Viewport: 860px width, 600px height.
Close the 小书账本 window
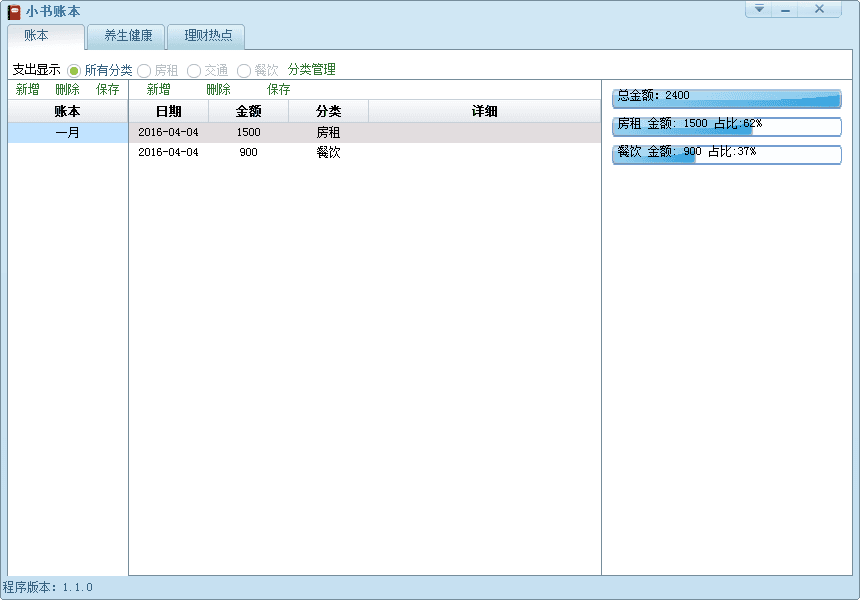[819, 9]
